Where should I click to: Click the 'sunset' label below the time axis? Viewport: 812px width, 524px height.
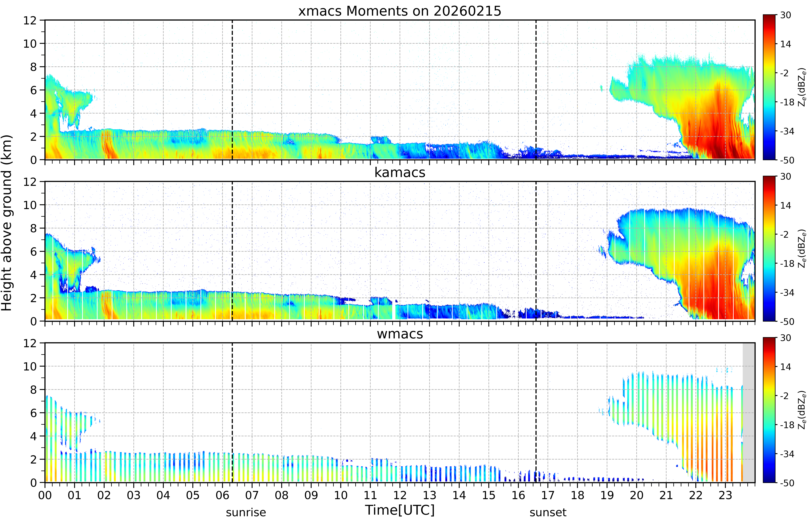548,512
